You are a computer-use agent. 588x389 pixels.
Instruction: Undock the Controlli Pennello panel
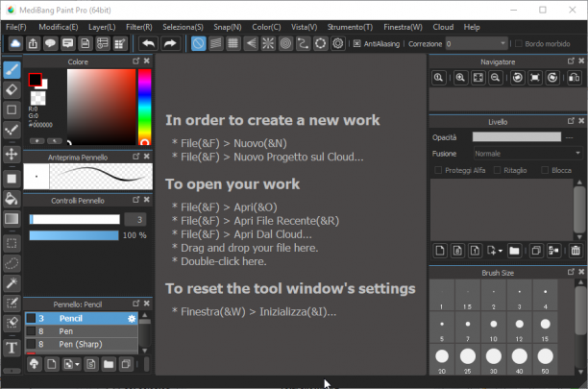135,200
